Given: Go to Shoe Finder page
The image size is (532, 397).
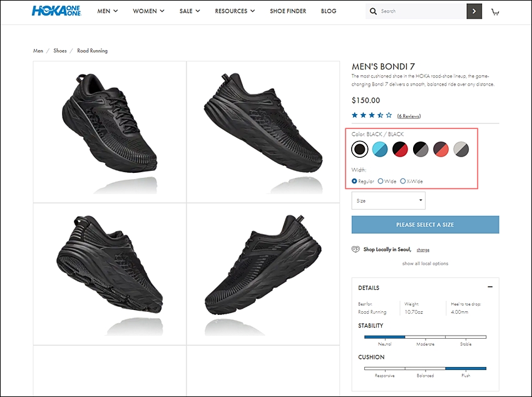Looking at the screenshot, I should pyautogui.click(x=288, y=11).
